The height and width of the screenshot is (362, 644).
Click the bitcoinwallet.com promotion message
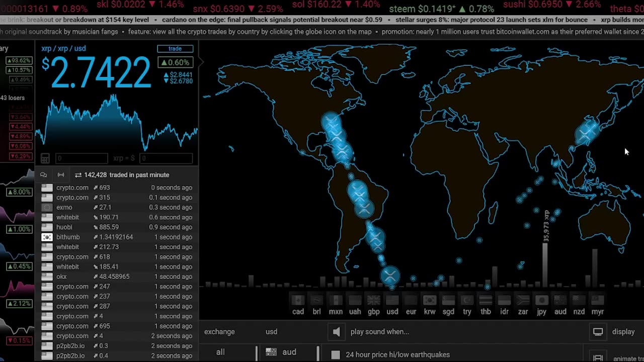[x=513, y=31]
